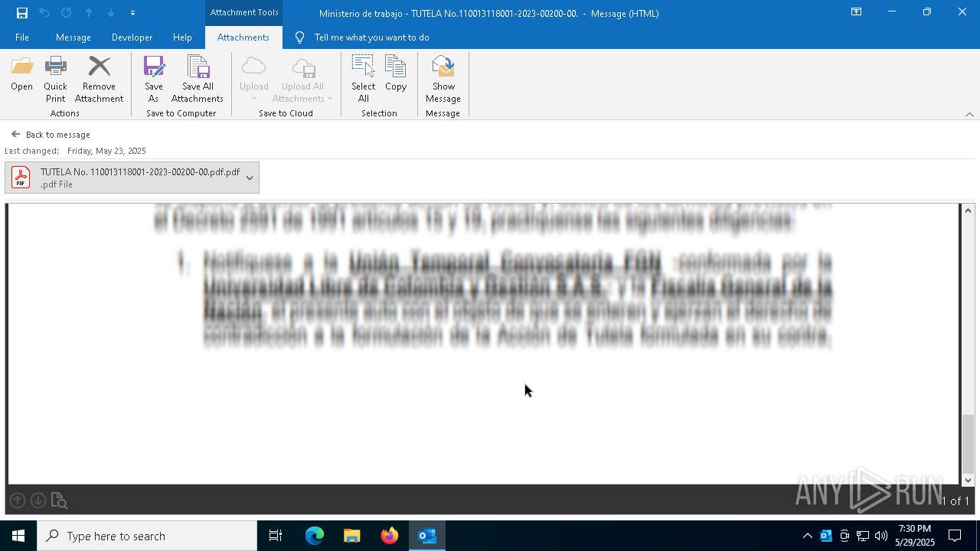
Task: Click Next Item down arrow in title bar
Action: 111,13
